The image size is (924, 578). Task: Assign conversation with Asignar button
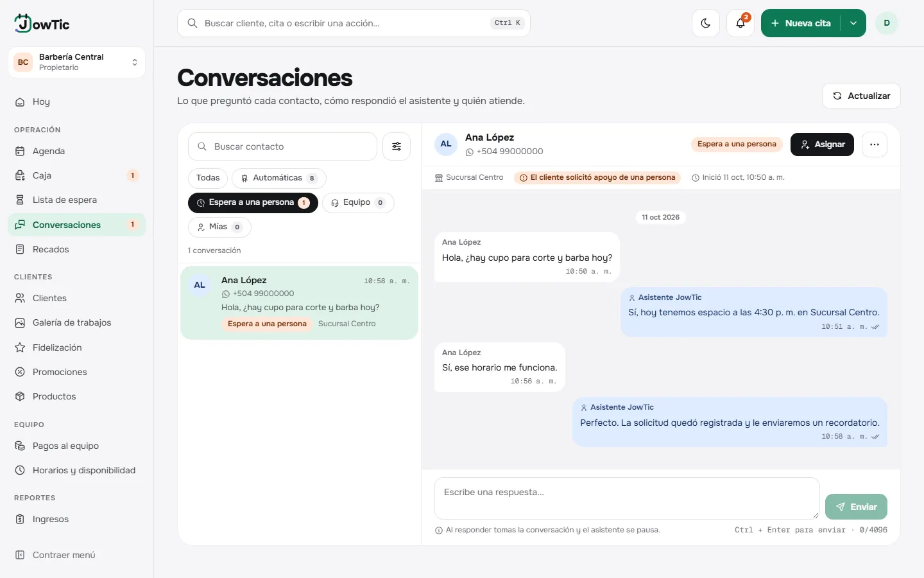(822, 144)
